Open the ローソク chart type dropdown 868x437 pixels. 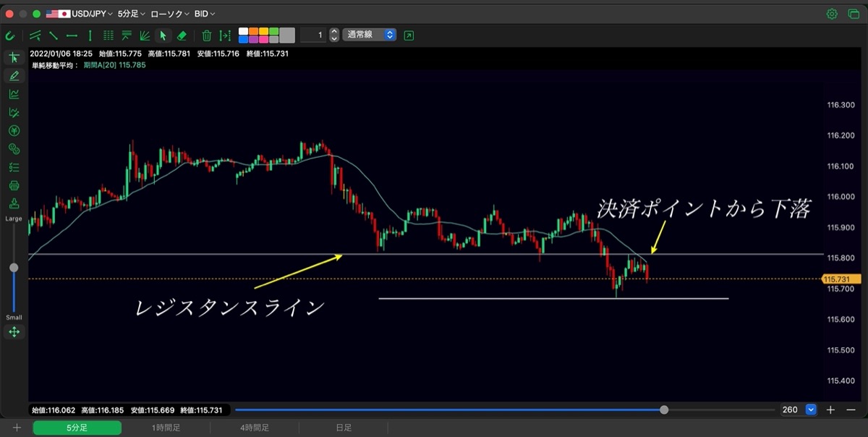[170, 14]
